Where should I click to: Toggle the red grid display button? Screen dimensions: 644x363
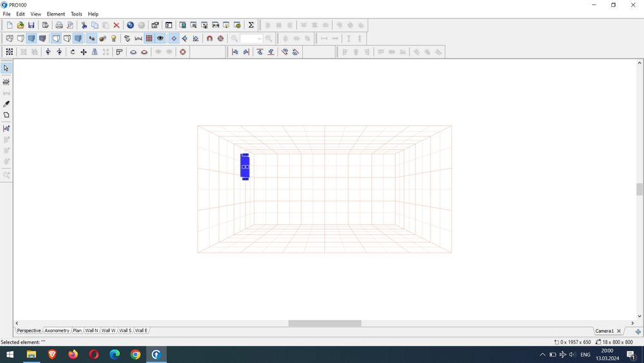click(149, 39)
